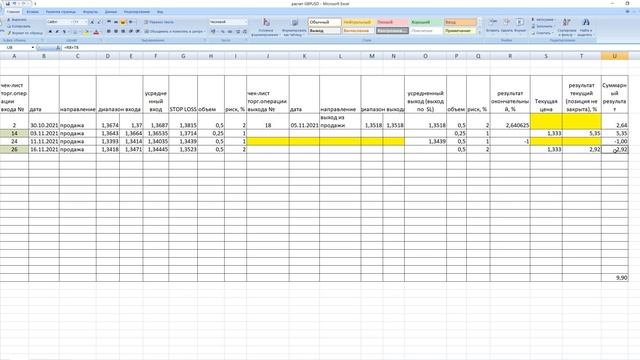Image resolution: width=640 pixels, height=360 pixels.
Task: Open Форматировать как таблицу
Action: pos(294,27)
